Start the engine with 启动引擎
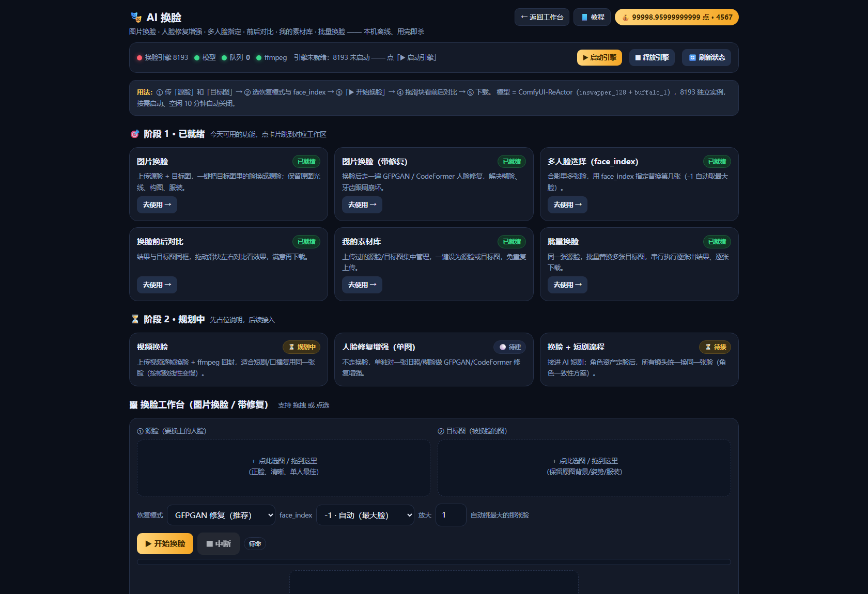868x594 pixels. 599,58
